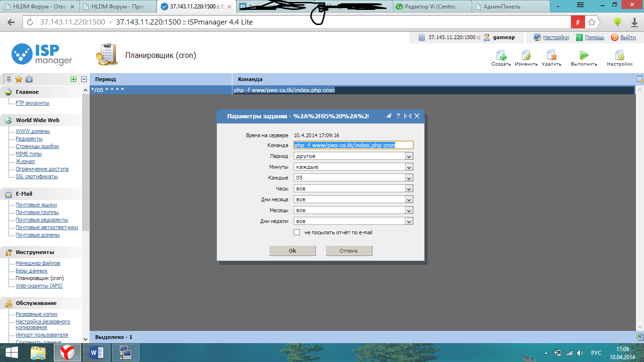
Task: Click the pin icon in dialog title bar
Action: [x=389, y=116]
